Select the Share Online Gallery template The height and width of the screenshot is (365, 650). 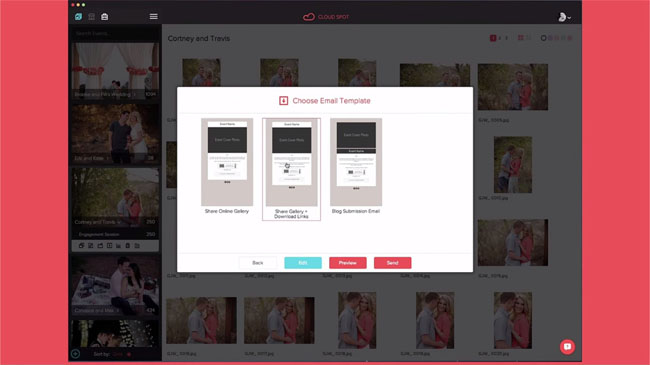pyautogui.click(x=227, y=166)
